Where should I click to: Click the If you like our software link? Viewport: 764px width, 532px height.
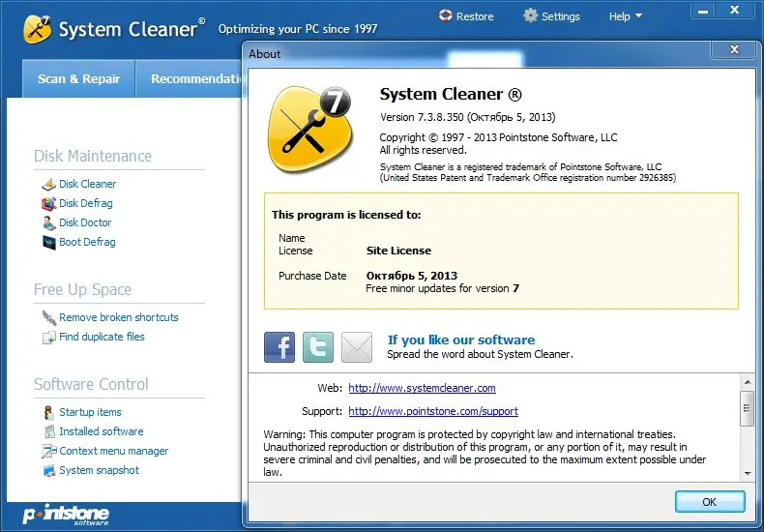pyautogui.click(x=461, y=340)
